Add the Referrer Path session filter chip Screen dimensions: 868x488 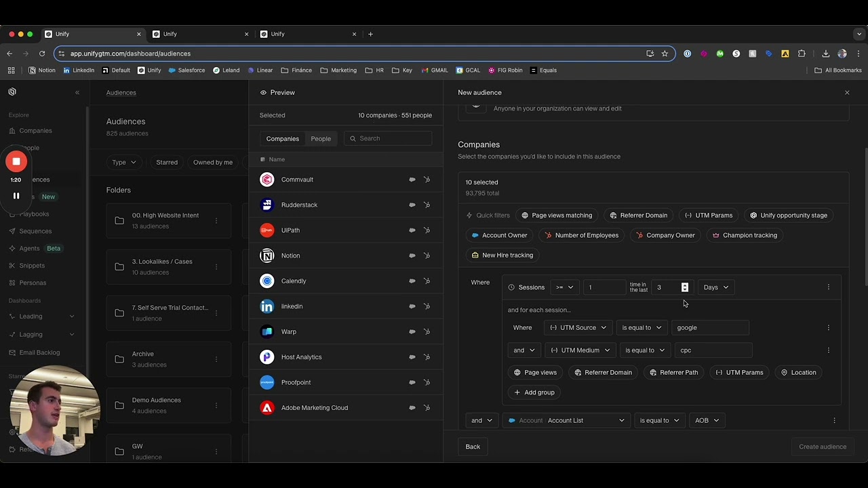tap(673, 372)
